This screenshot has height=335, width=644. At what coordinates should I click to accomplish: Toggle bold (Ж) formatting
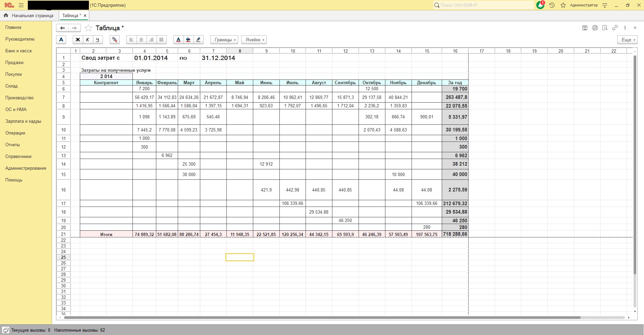click(77, 40)
